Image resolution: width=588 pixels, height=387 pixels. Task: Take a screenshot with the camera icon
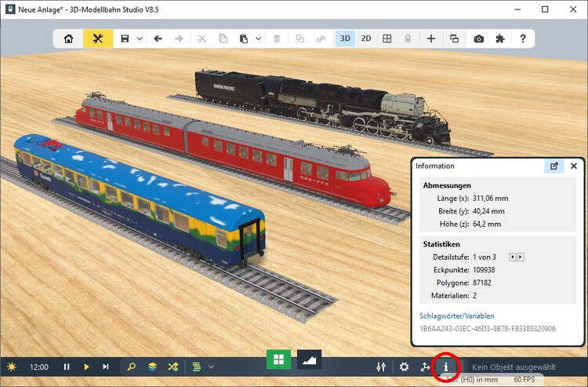[479, 38]
